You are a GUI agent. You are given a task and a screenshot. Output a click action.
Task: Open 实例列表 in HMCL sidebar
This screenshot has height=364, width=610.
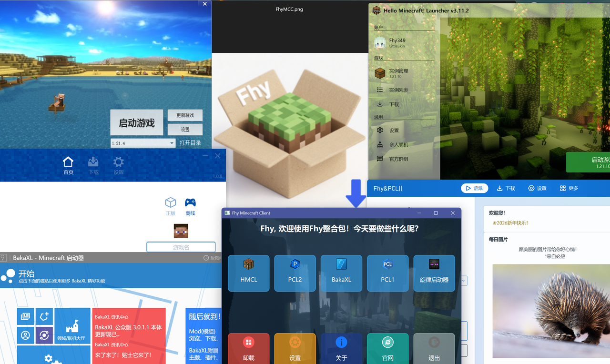(x=404, y=90)
